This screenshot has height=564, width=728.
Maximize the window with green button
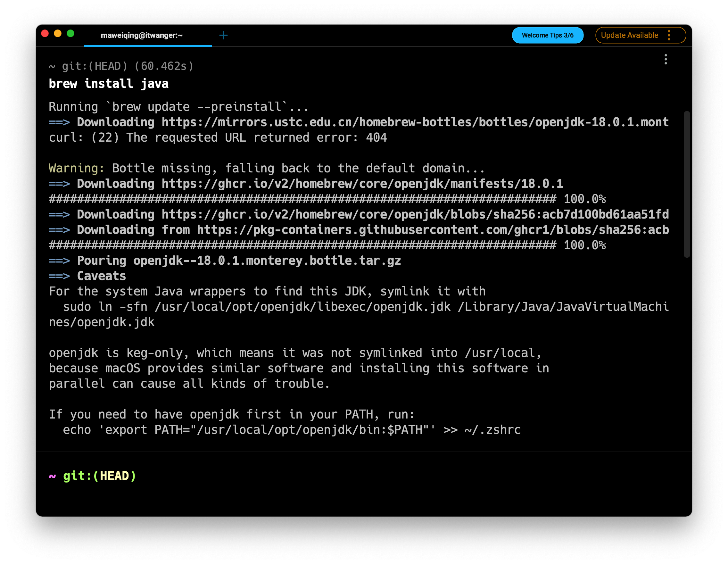tap(70, 34)
